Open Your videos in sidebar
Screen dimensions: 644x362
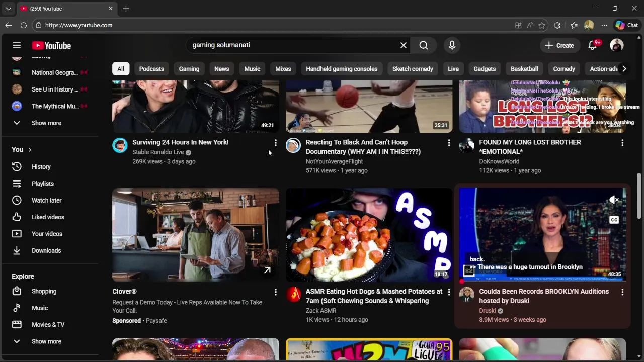tap(50, 234)
